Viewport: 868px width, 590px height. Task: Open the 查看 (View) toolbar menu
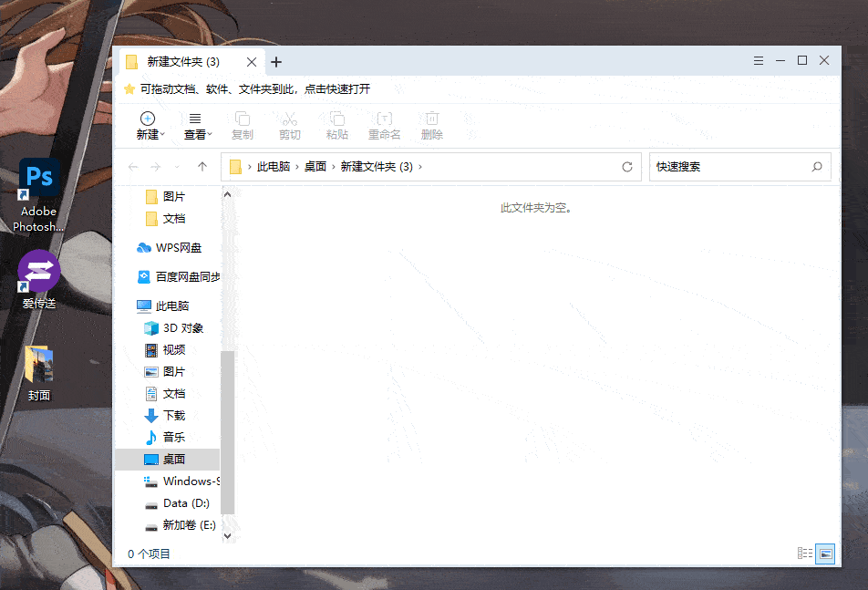pos(198,126)
